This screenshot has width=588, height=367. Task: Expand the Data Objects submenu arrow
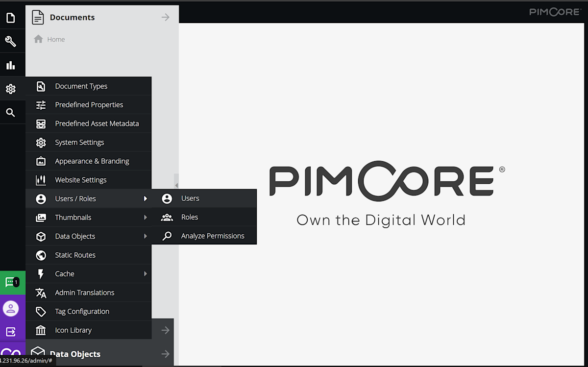(145, 236)
